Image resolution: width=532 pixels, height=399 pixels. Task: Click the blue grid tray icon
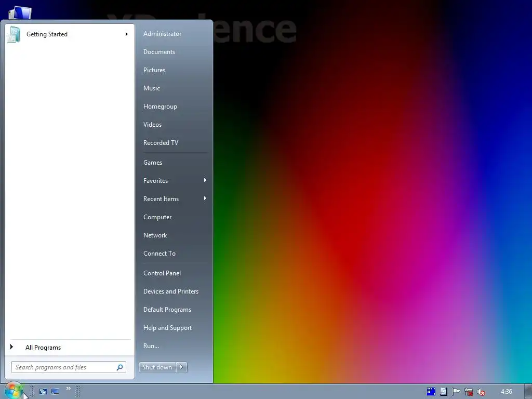coord(431,392)
